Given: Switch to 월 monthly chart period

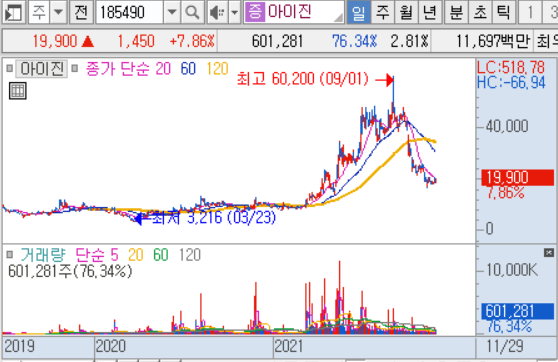Looking at the screenshot, I should pos(406,12).
